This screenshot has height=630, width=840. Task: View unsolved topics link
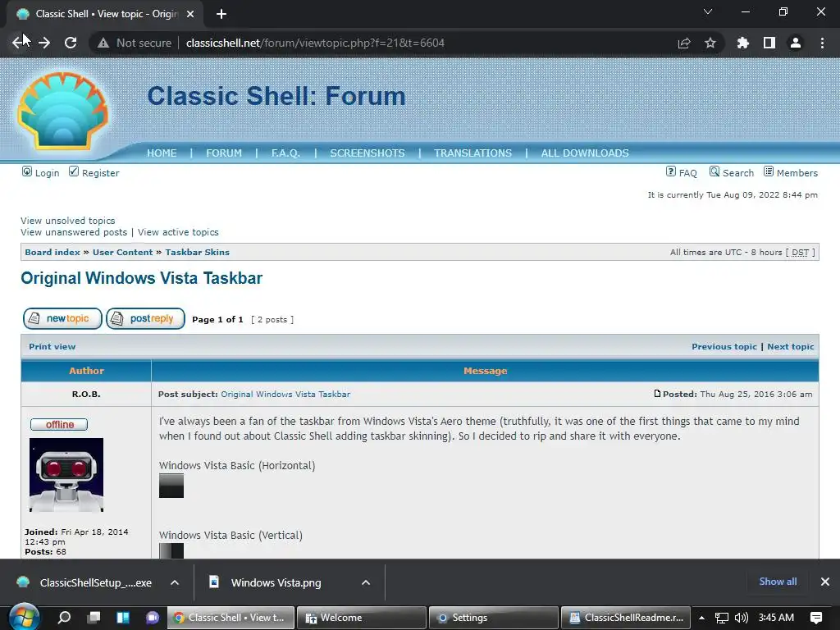click(67, 220)
